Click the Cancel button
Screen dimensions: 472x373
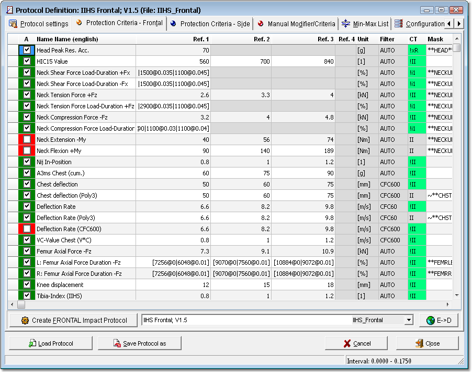(356, 344)
